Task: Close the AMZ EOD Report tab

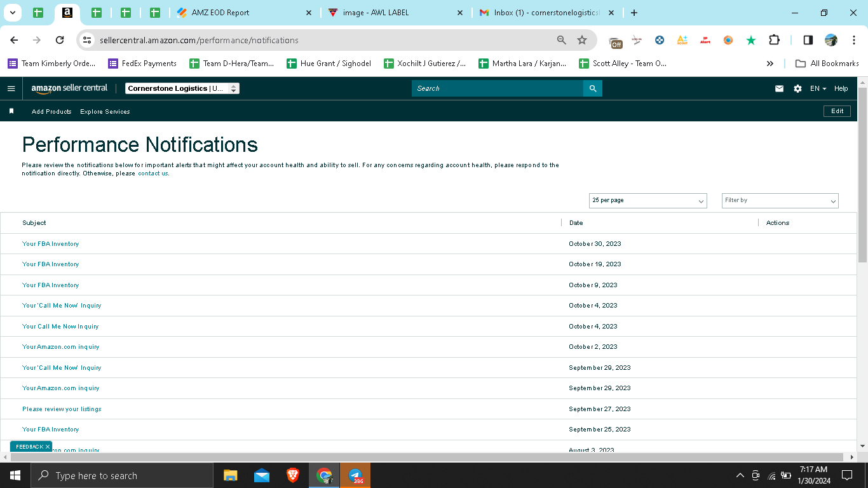Action: point(309,13)
